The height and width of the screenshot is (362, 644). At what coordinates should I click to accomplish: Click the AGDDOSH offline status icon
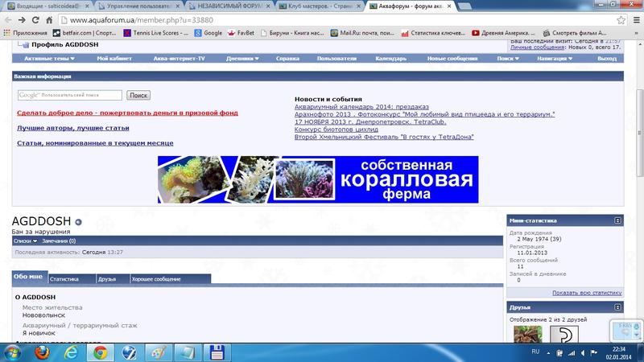coord(78,223)
